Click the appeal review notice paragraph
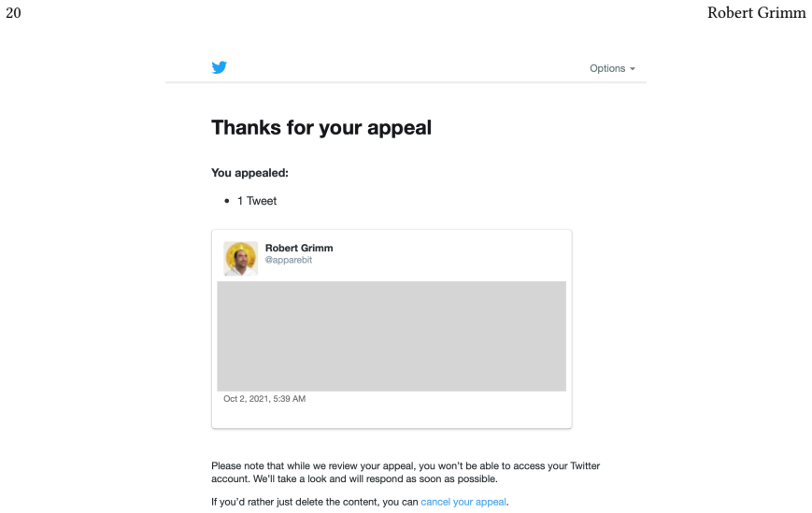812x513 pixels. (406, 472)
